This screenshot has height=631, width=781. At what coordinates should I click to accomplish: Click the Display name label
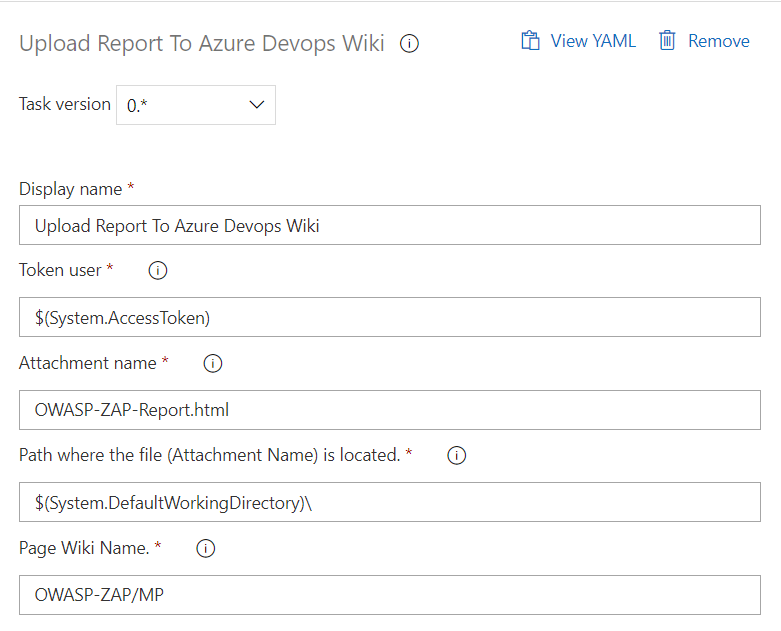71,189
